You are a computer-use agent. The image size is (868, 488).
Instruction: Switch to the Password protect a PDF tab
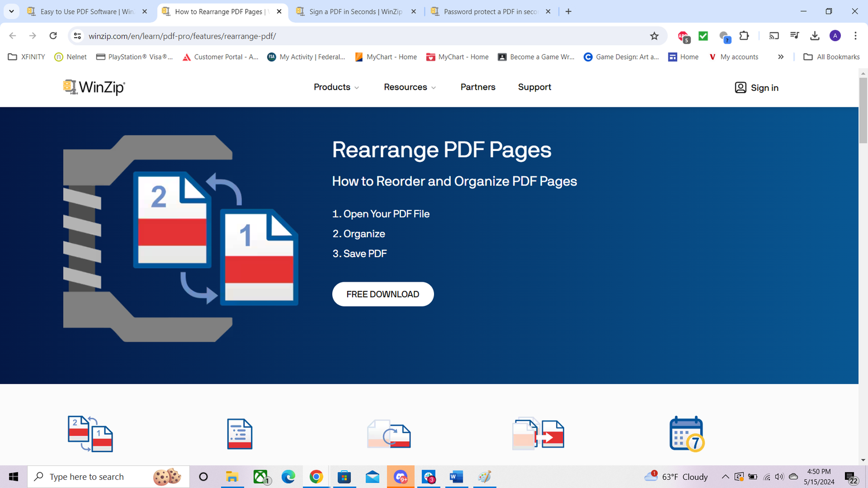490,12
